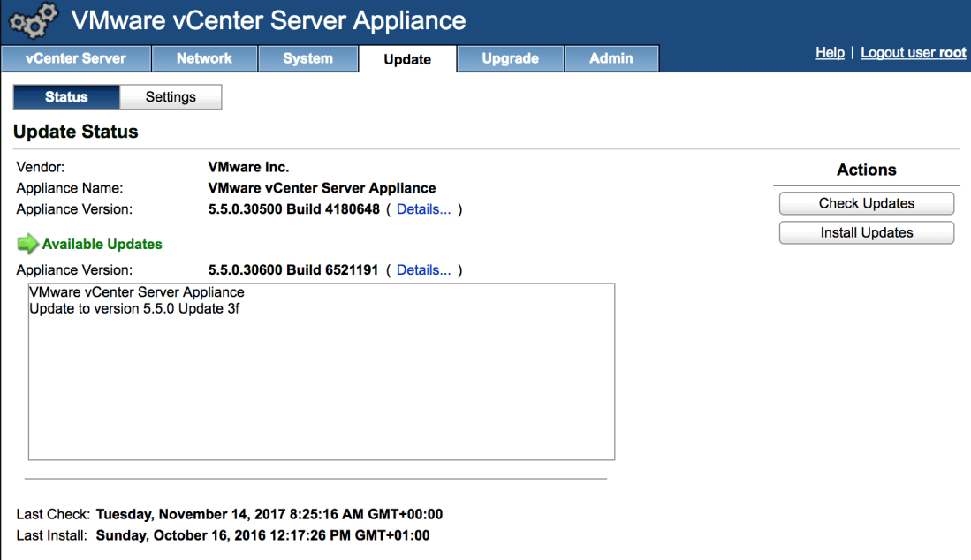The width and height of the screenshot is (971, 560).
Task: Go to the Upgrade tab
Action: [x=510, y=58]
